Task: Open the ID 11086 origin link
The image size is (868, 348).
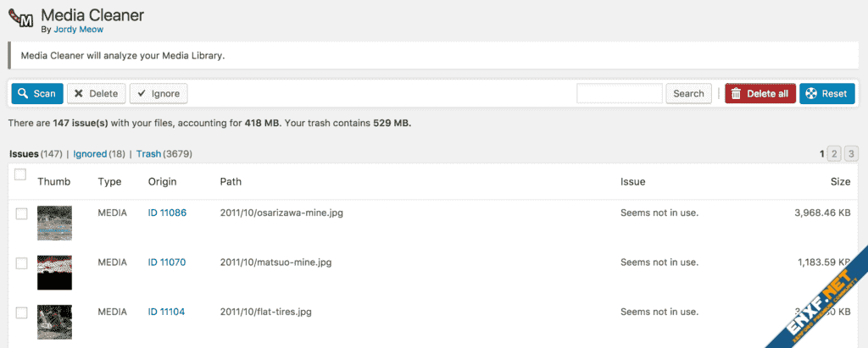Action: pyautogui.click(x=167, y=213)
